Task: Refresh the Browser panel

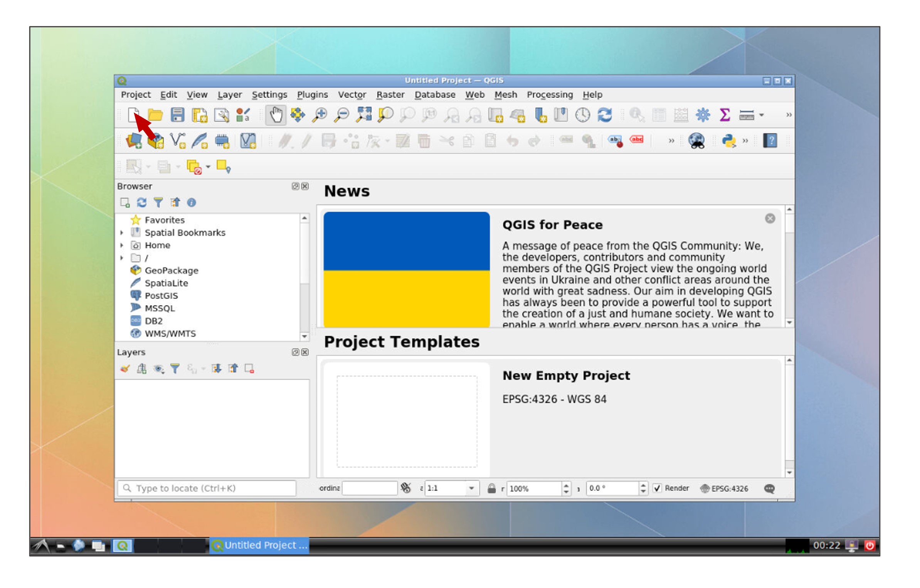Action: tap(141, 202)
